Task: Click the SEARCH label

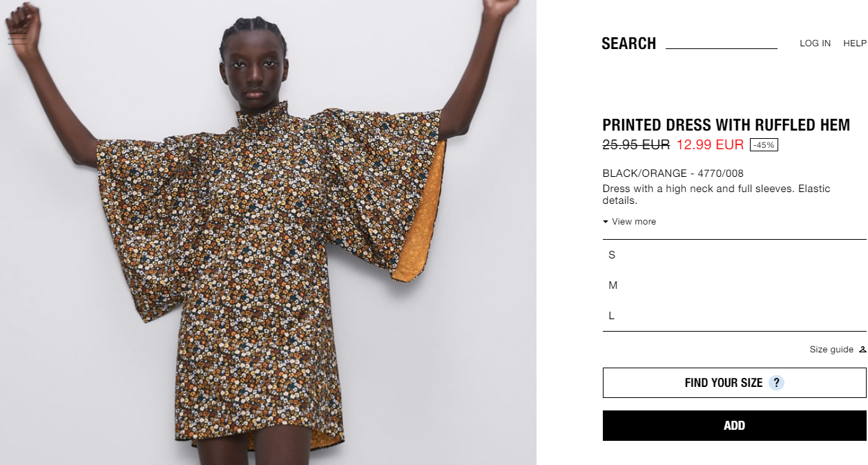Action: (628, 44)
